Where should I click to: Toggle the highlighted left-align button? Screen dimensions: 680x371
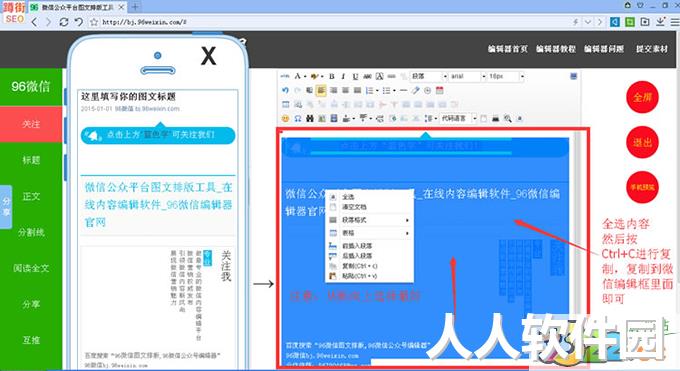(321, 90)
